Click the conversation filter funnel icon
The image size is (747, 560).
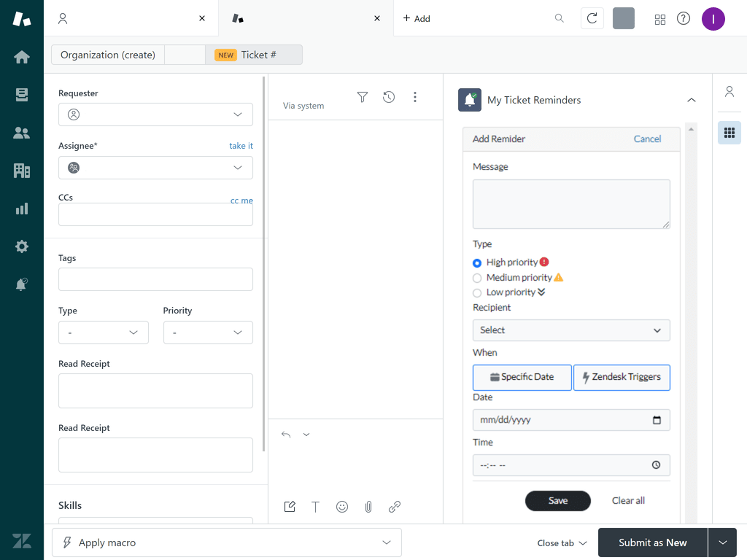[x=363, y=97]
